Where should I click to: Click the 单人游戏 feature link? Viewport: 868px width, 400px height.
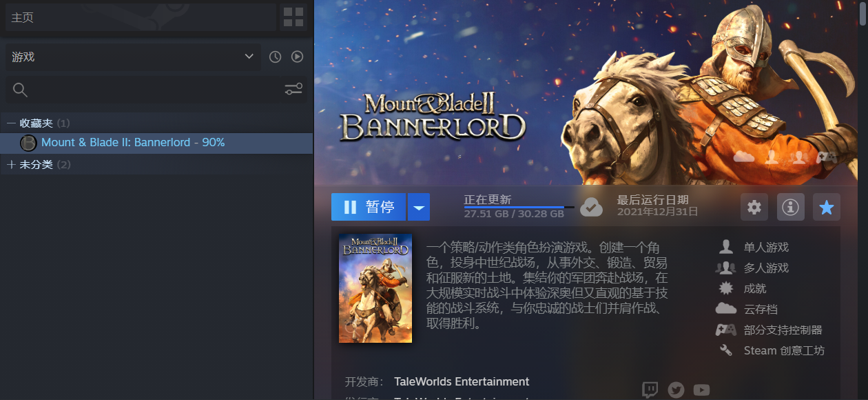(x=766, y=247)
